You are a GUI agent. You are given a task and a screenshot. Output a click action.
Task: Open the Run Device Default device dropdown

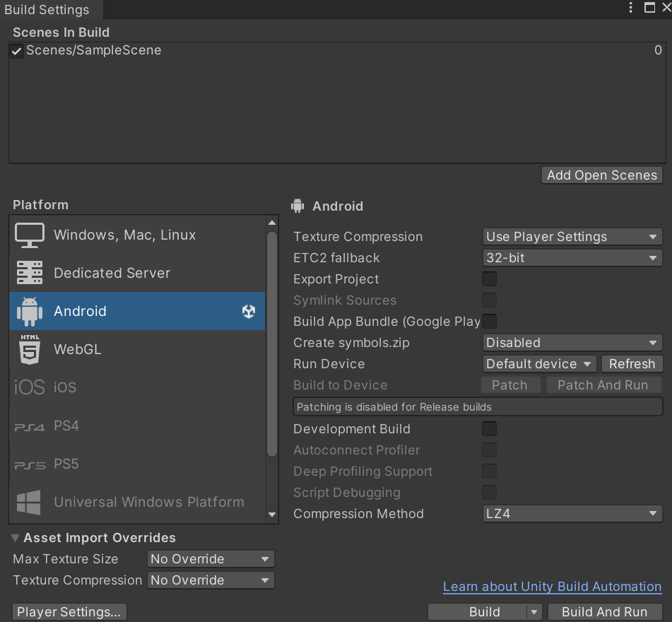[x=539, y=363]
